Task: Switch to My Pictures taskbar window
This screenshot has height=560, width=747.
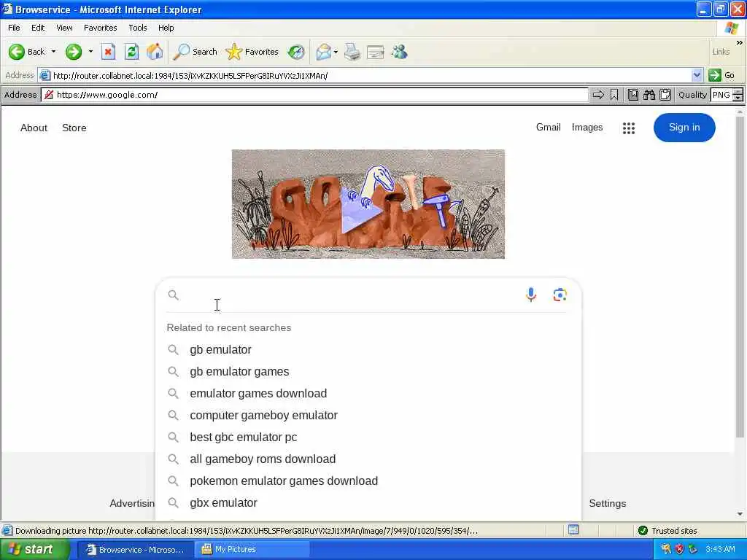Action: point(252,550)
